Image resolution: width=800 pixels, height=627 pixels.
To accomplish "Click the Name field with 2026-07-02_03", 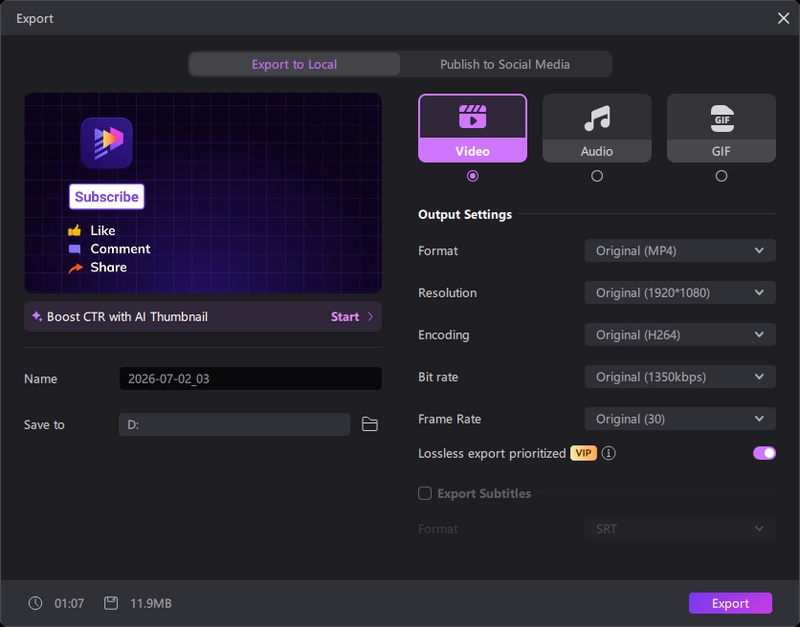I will tap(251, 379).
